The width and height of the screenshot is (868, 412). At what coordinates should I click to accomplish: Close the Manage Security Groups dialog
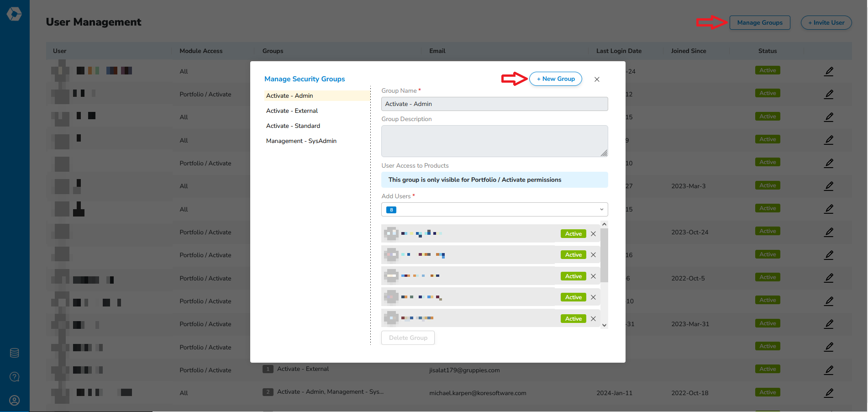pyautogui.click(x=597, y=79)
